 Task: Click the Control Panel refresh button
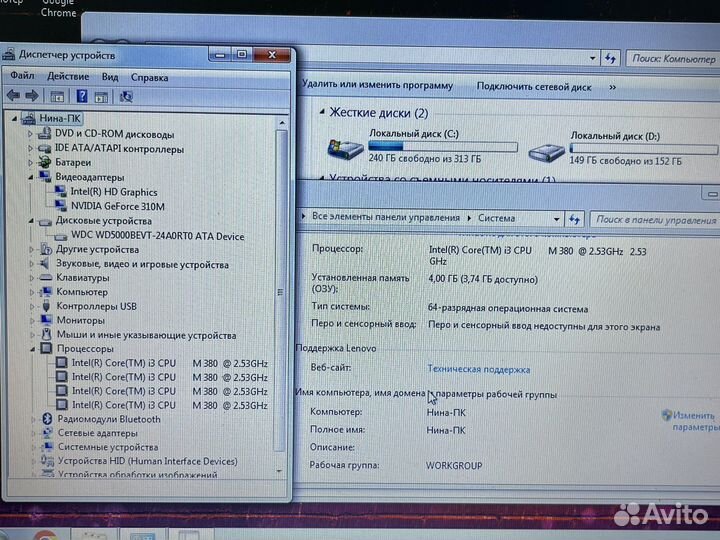(575, 219)
